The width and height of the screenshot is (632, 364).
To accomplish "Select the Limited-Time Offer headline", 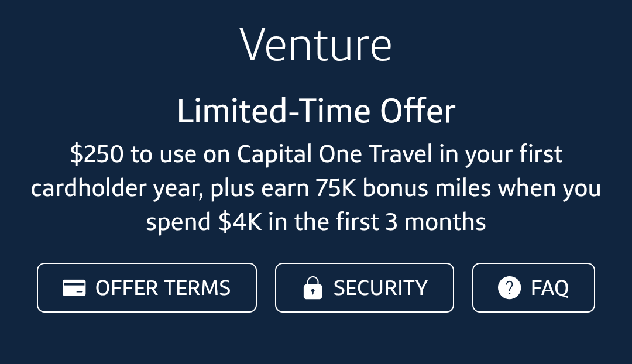I will [316, 111].
